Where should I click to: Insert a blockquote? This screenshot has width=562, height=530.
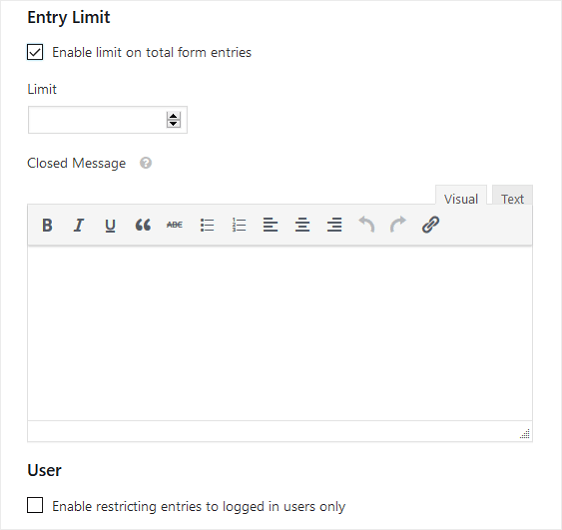point(143,225)
